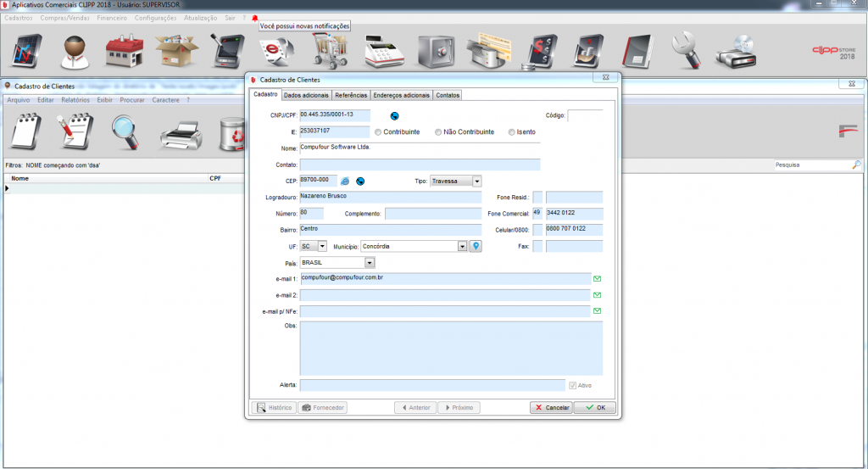This screenshot has height=469, width=868.
Task: Select the Não Contribuinte radio option
Action: click(x=438, y=131)
